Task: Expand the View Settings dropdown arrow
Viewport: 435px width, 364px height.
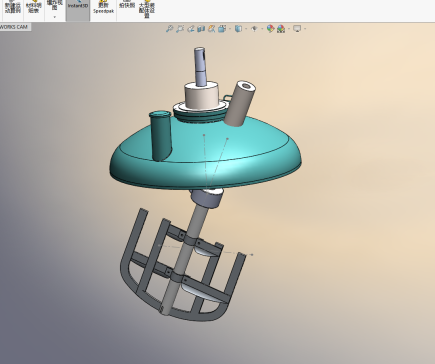Action: coord(305,29)
